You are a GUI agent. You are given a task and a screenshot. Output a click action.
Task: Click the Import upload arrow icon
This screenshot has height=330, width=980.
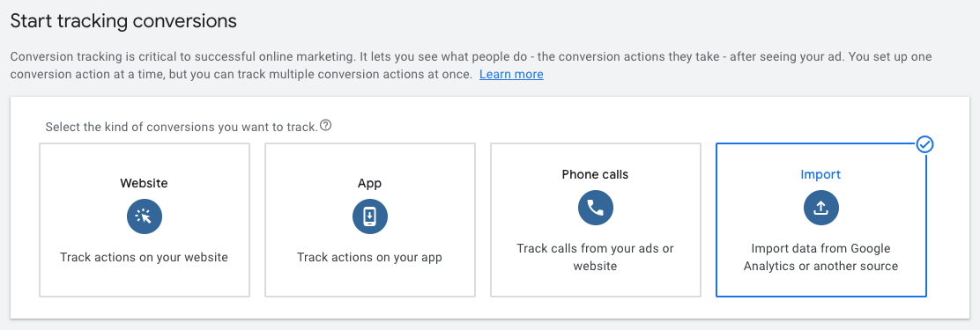(x=821, y=208)
